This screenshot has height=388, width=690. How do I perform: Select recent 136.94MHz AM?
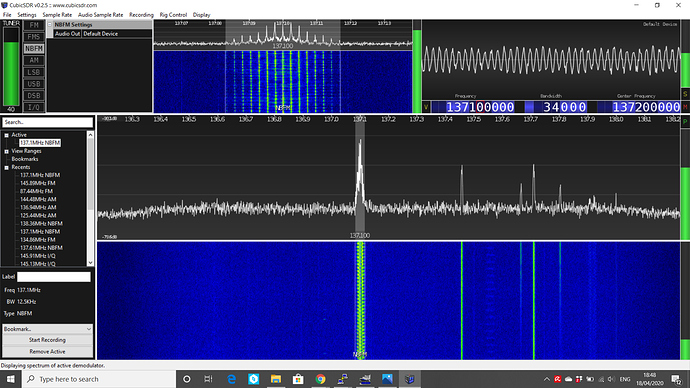pos(38,207)
